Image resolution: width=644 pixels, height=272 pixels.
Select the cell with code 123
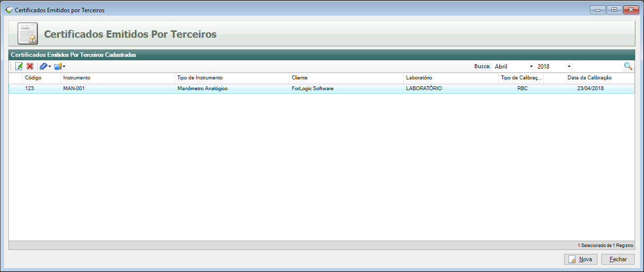pyautogui.click(x=41, y=89)
